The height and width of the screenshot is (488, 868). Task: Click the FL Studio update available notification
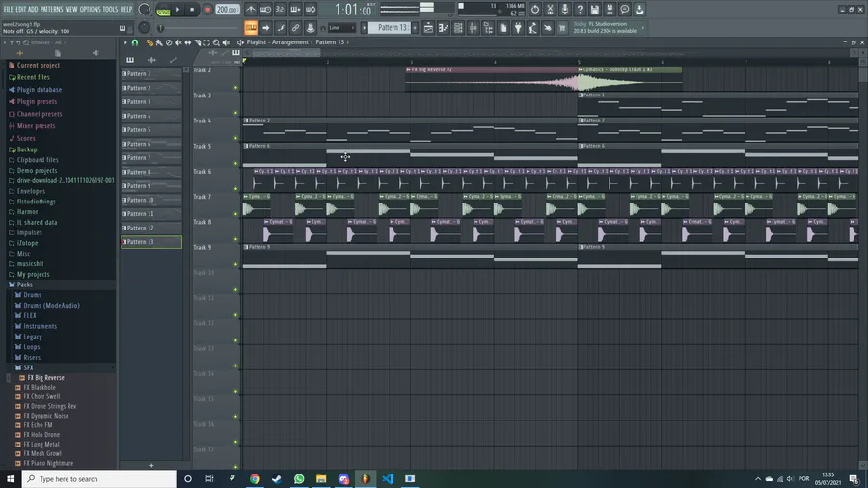coord(606,28)
